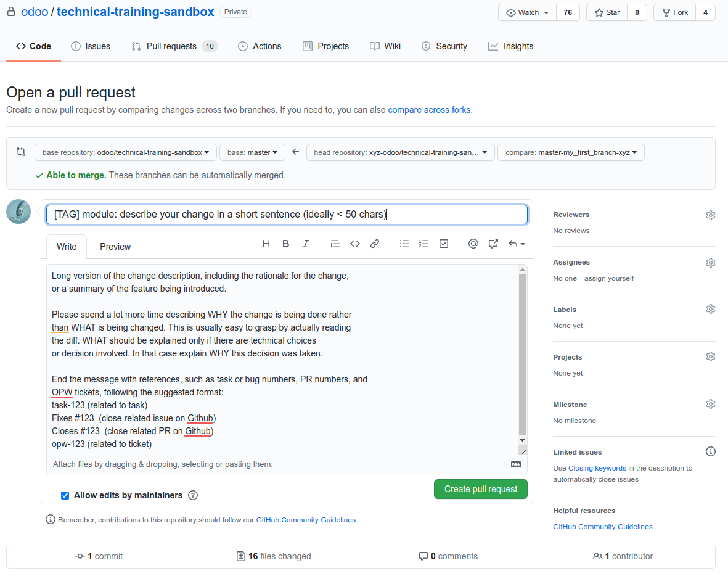Click the description textarea scrollbar
728x576 pixels.
[x=522, y=354]
